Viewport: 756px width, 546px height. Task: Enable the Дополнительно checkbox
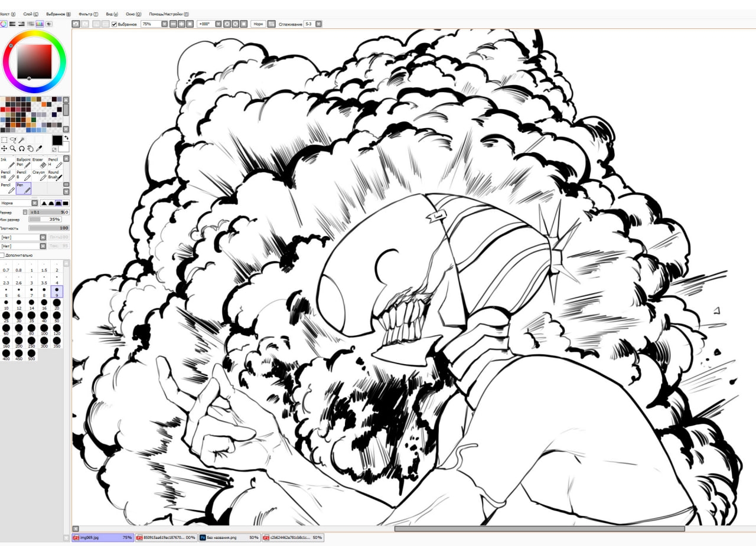[2, 255]
